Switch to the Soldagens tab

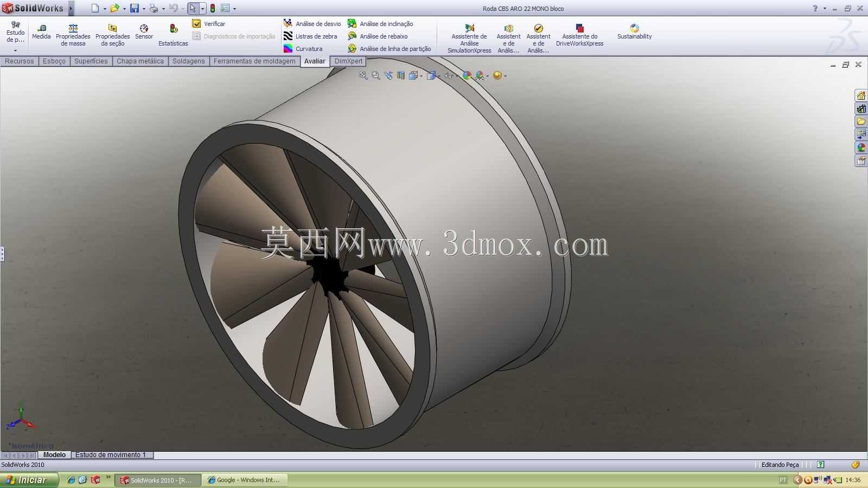[189, 61]
